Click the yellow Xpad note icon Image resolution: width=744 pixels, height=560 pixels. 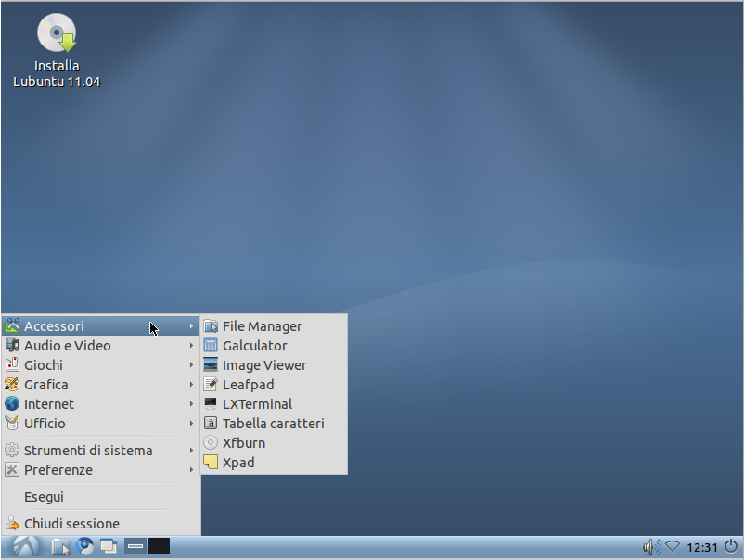(211, 463)
